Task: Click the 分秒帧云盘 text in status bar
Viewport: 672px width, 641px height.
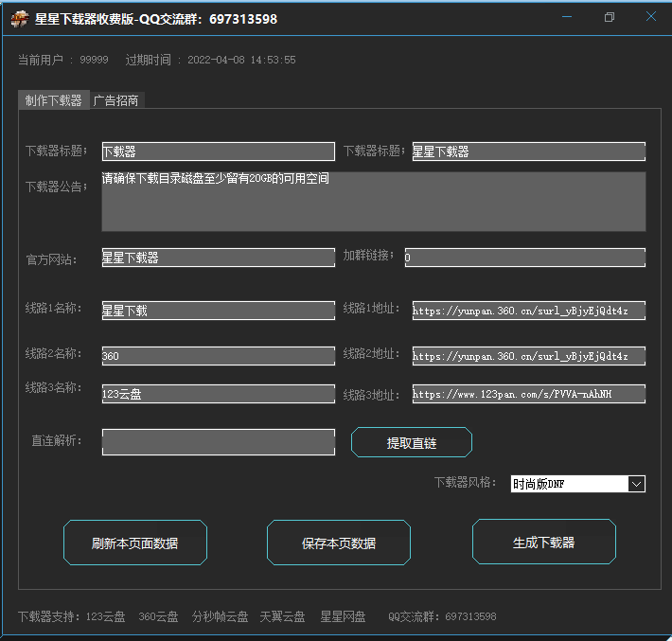Action: pos(220,616)
